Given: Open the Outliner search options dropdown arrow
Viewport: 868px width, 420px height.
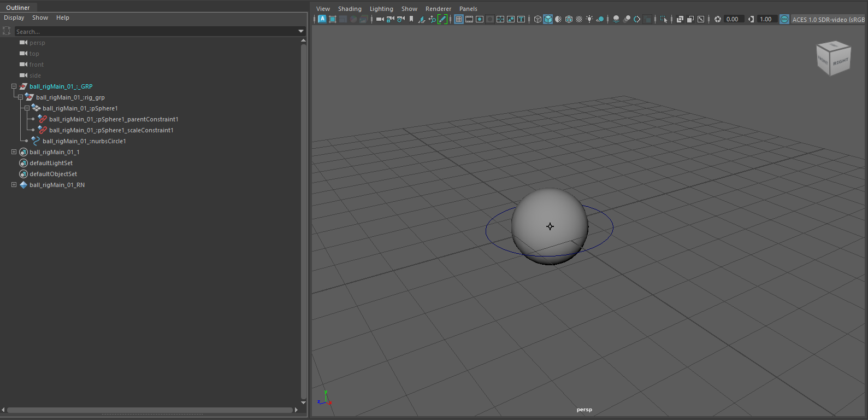Looking at the screenshot, I should tap(301, 31).
